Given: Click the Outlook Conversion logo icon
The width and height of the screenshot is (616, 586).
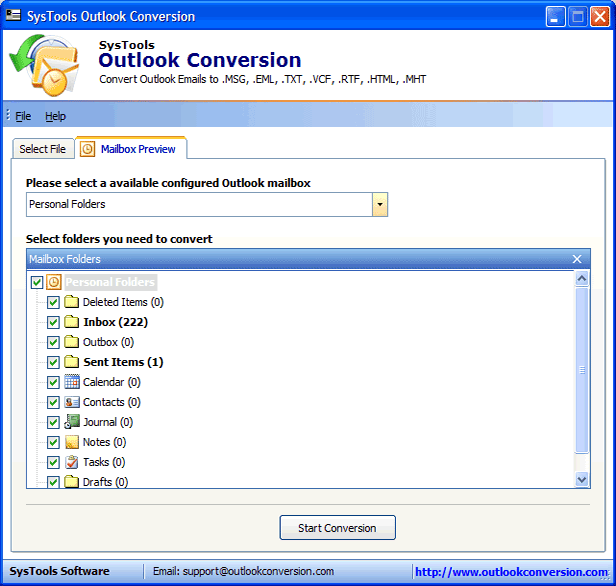Looking at the screenshot, I should pyautogui.click(x=44, y=65).
